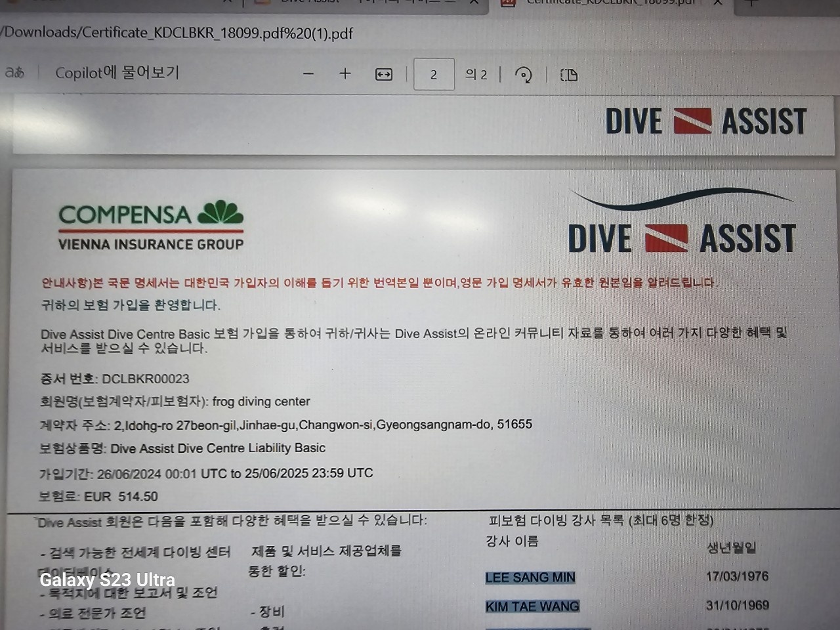Click birth date 17/03/1976
Viewport: 840px width, 630px height.
coord(737,576)
